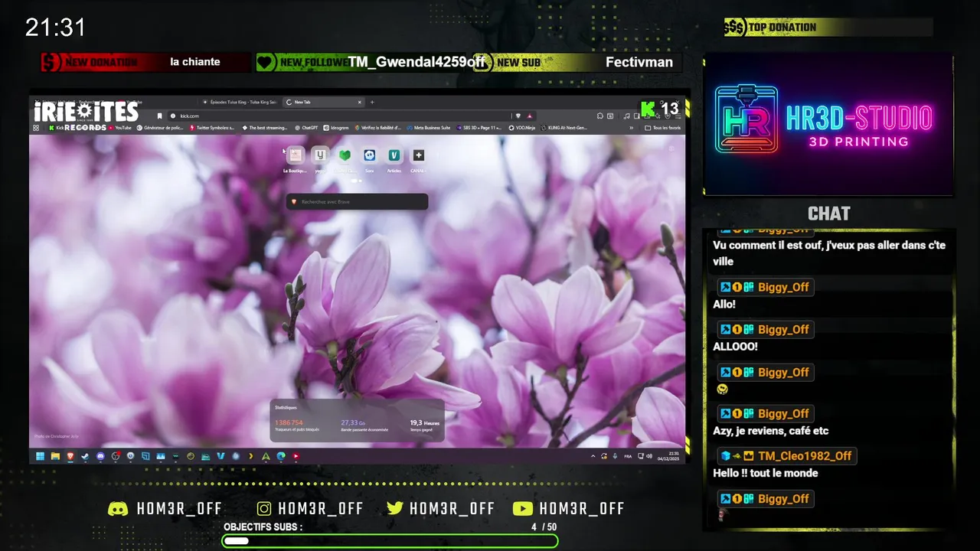Open the Meta Business Suite bookmark

click(x=430, y=128)
